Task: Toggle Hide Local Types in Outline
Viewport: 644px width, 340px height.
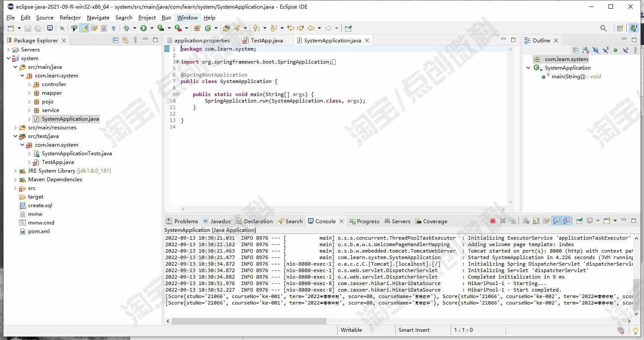Action: pyautogui.click(x=625, y=50)
